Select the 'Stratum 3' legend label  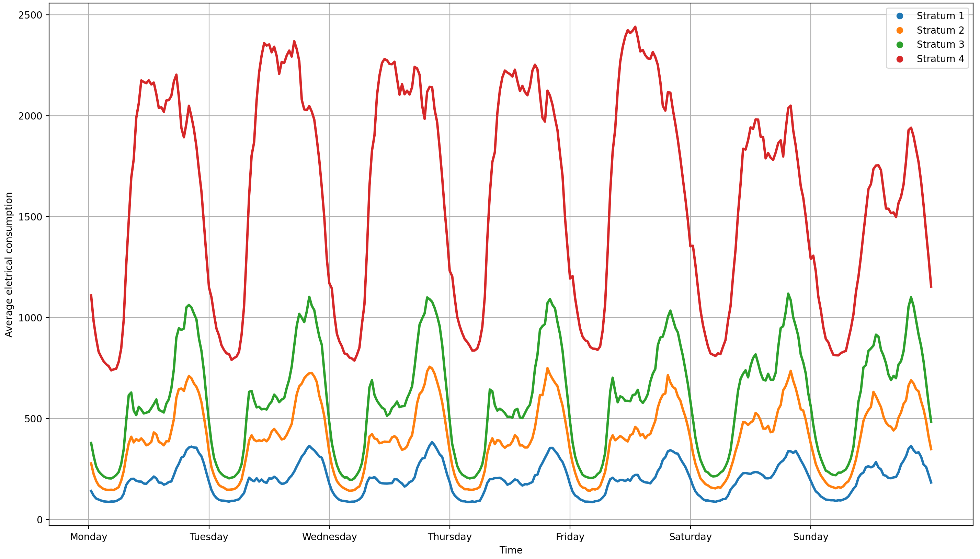pyautogui.click(x=940, y=45)
